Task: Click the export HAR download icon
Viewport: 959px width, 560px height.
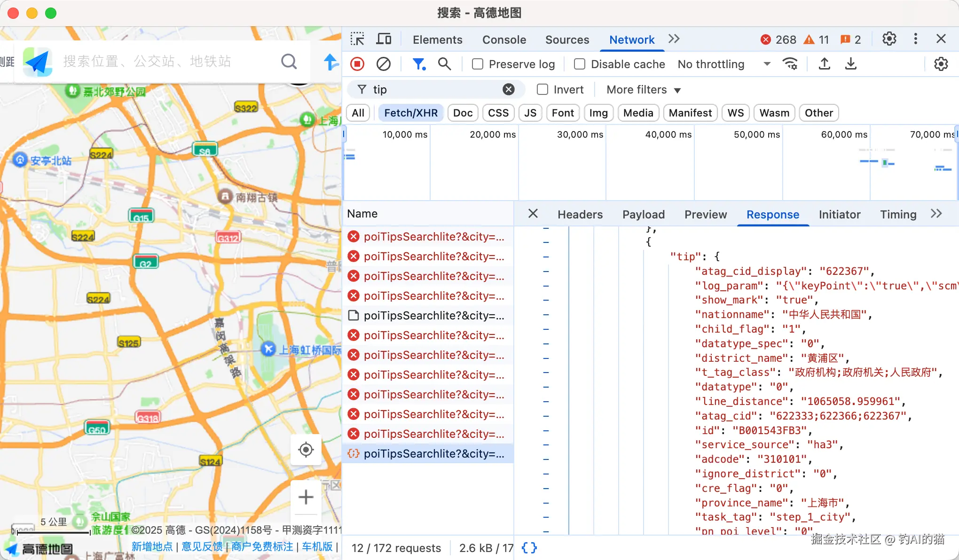Action: pyautogui.click(x=851, y=64)
